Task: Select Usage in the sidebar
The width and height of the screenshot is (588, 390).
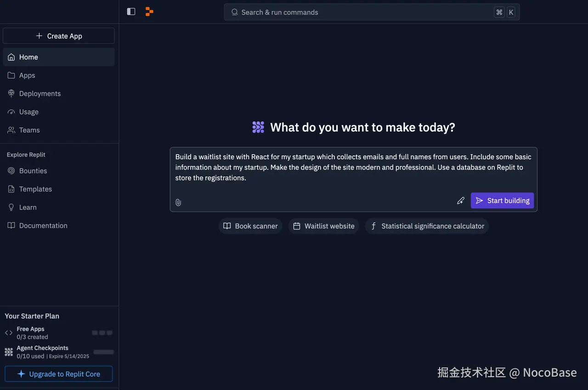Action: click(29, 112)
